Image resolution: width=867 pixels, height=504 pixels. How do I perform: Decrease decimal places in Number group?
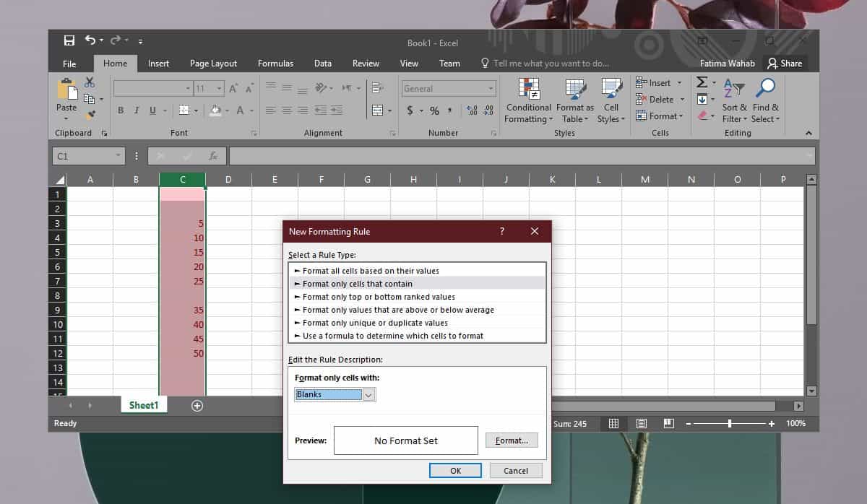(489, 110)
